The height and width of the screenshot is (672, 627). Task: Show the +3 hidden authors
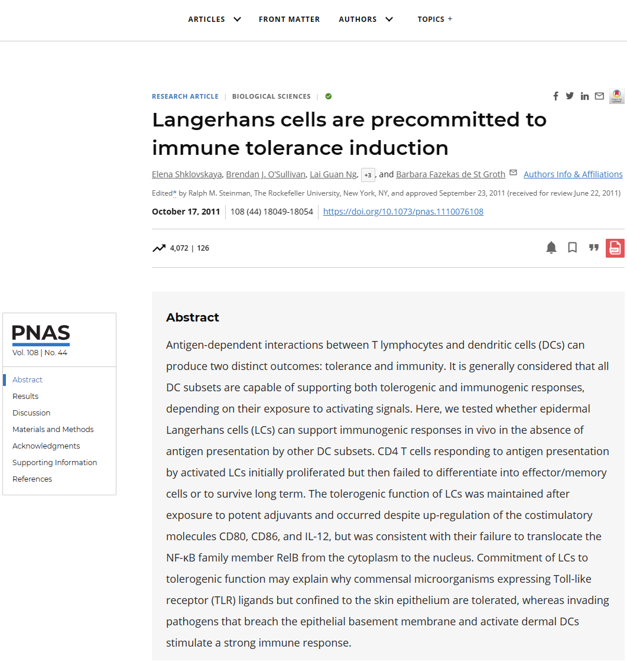click(368, 175)
